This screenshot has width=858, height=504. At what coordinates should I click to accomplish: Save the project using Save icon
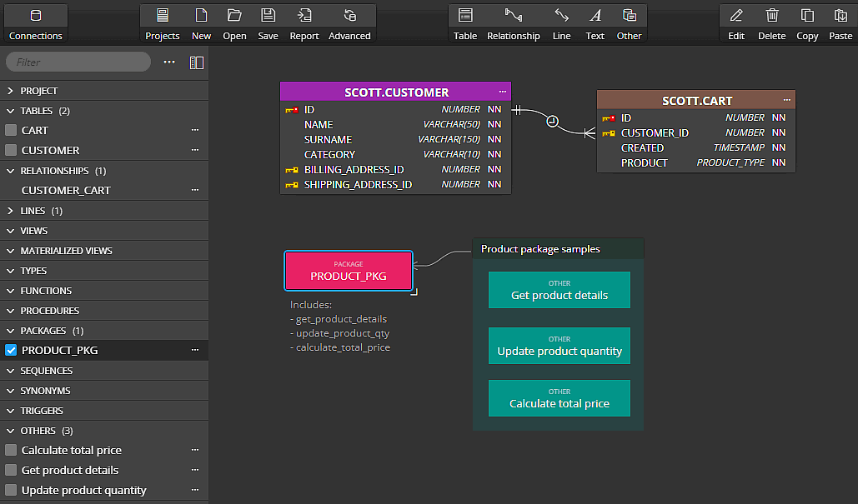point(268,22)
